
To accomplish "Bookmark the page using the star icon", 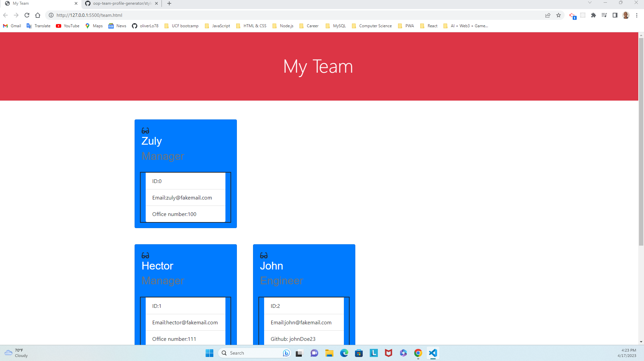I will point(559,15).
